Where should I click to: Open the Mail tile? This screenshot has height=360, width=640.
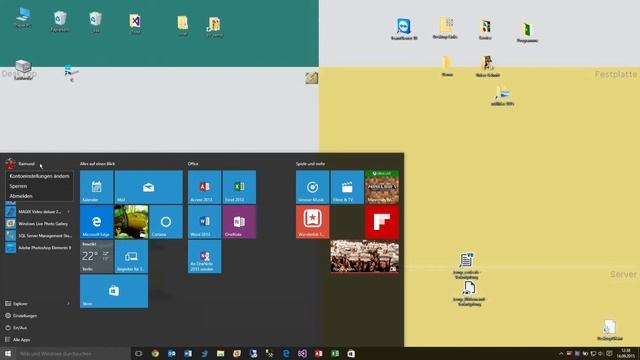pos(149,187)
